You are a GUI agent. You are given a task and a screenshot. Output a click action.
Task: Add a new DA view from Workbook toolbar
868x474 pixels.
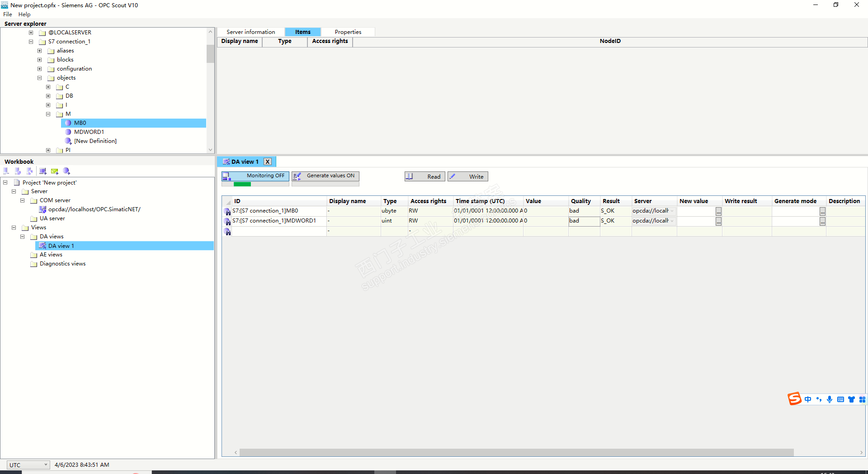[43, 171]
